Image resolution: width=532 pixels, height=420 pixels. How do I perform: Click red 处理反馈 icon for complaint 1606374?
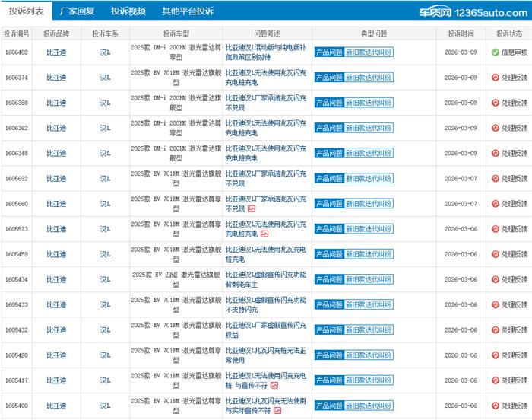click(x=495, y=78)
